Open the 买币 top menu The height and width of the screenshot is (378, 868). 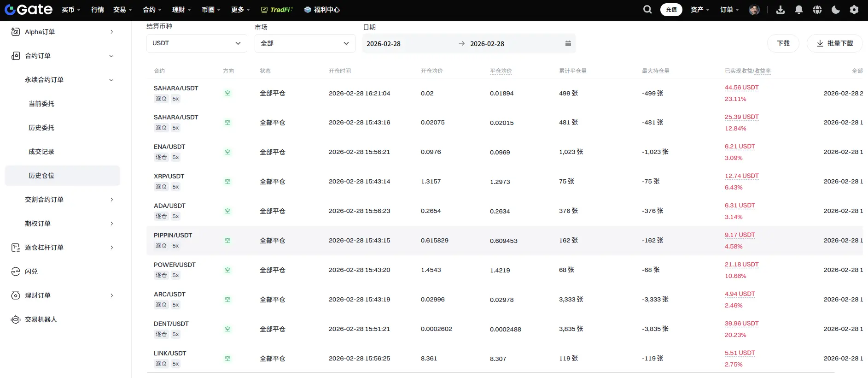[x=71, y=10]
